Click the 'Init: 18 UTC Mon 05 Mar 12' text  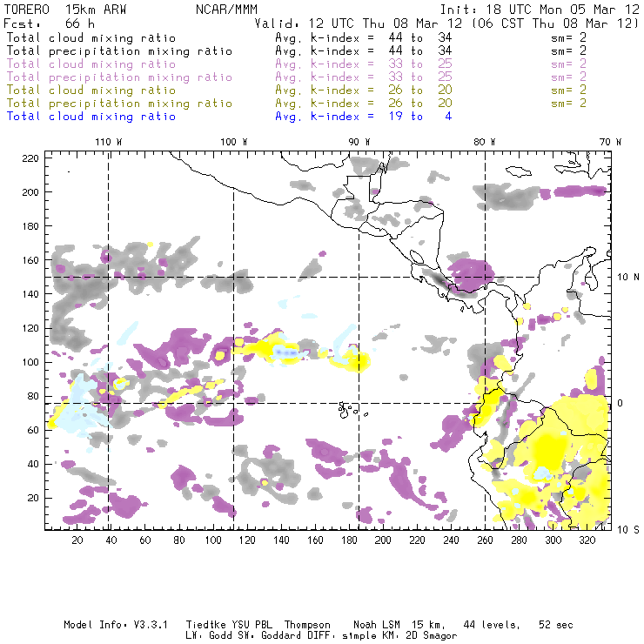tap(540, 10)
